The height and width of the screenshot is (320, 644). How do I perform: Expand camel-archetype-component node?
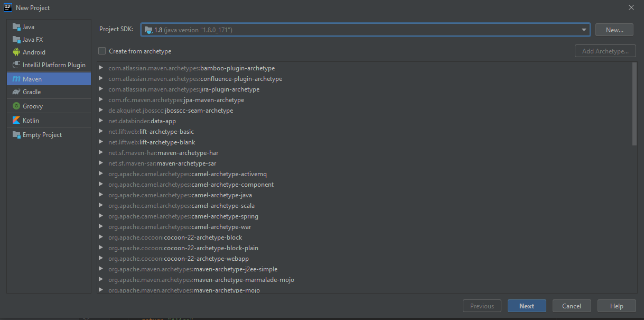(101, 185)
